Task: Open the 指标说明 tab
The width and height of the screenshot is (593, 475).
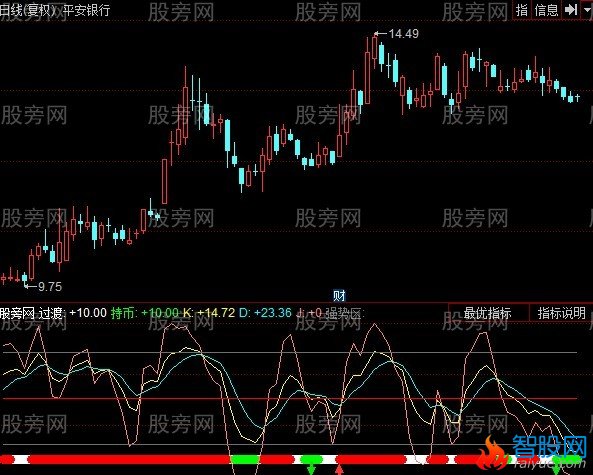Action: click(x=561, y=313)
